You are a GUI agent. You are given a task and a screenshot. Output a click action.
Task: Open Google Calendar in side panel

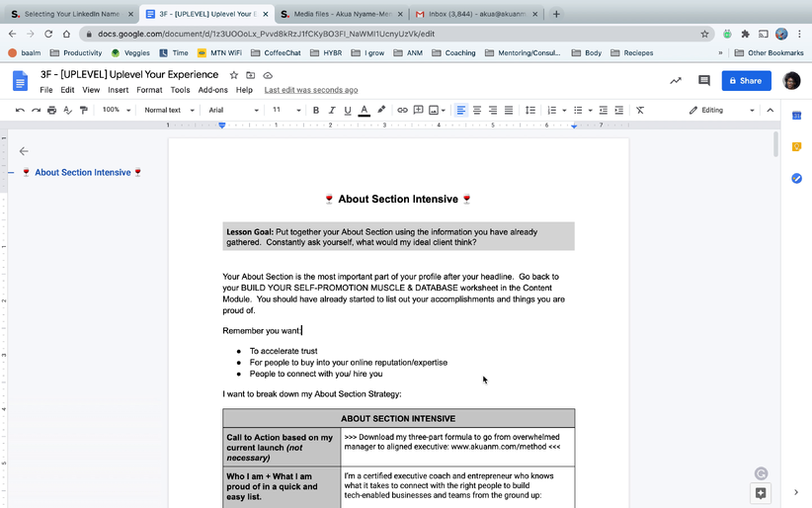[x=796, y=116]
